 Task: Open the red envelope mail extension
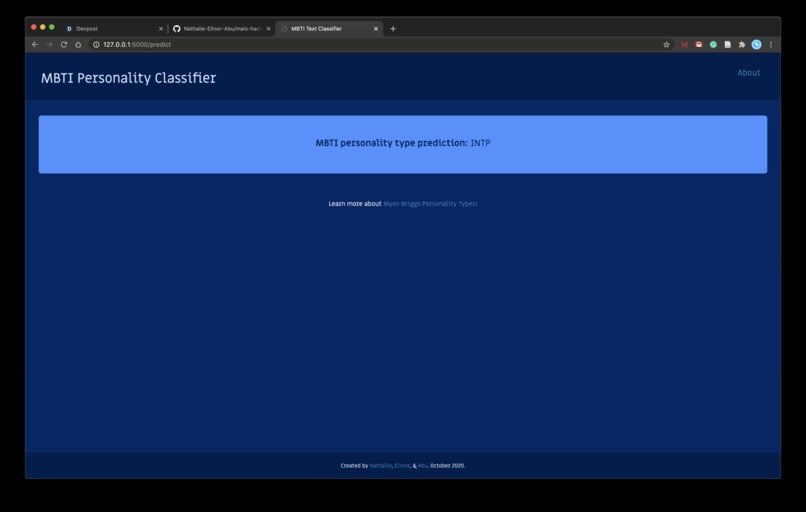699,45
